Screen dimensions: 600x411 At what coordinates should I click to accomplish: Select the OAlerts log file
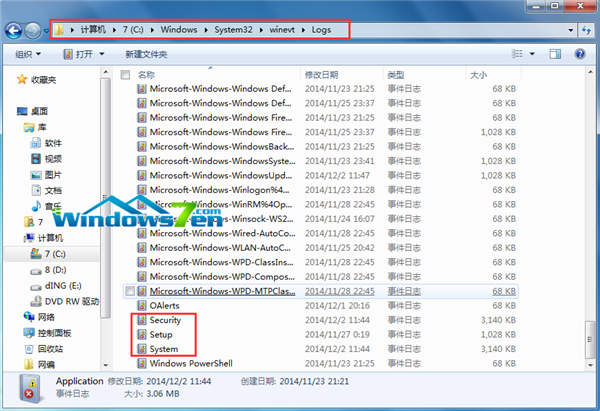pyautogui.click(x=165, y=306)
